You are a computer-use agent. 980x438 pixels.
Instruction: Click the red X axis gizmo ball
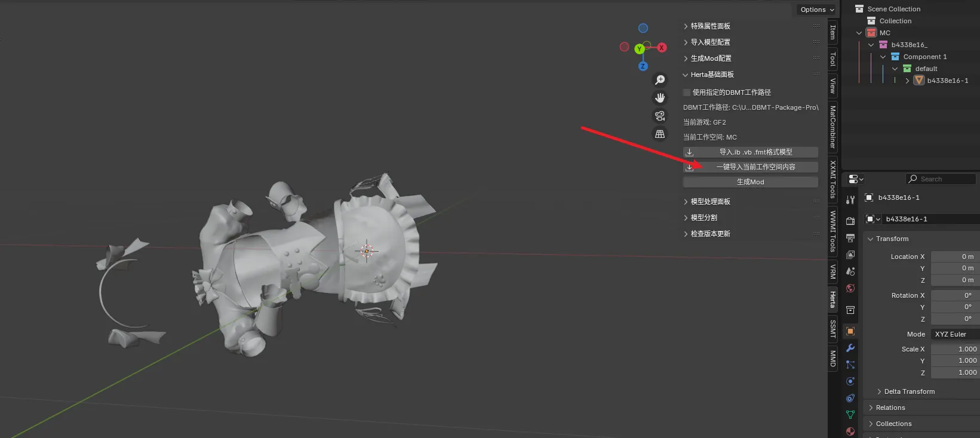662,48
